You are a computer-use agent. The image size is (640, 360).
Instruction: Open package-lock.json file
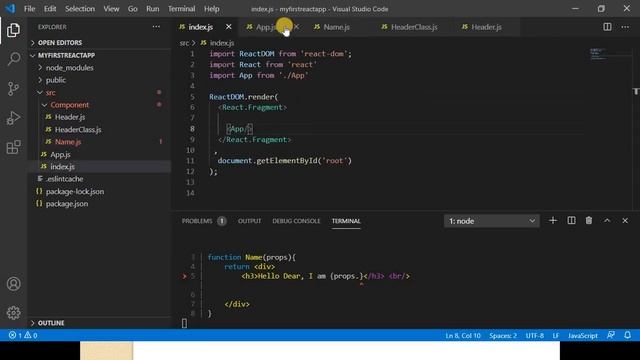coord(75,191)
